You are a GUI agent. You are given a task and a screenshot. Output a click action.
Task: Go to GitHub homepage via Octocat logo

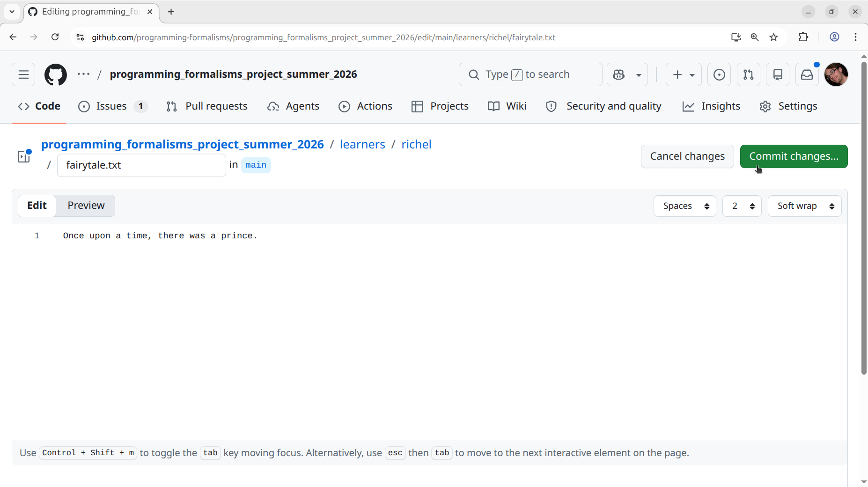coord(56,74)
